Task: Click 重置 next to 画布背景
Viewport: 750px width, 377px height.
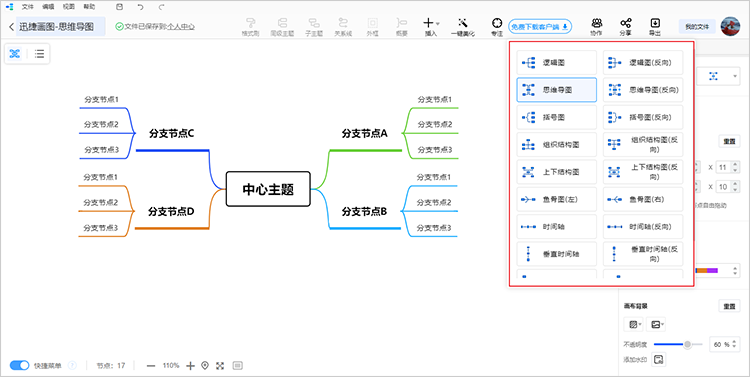Action: click(729, 306)
